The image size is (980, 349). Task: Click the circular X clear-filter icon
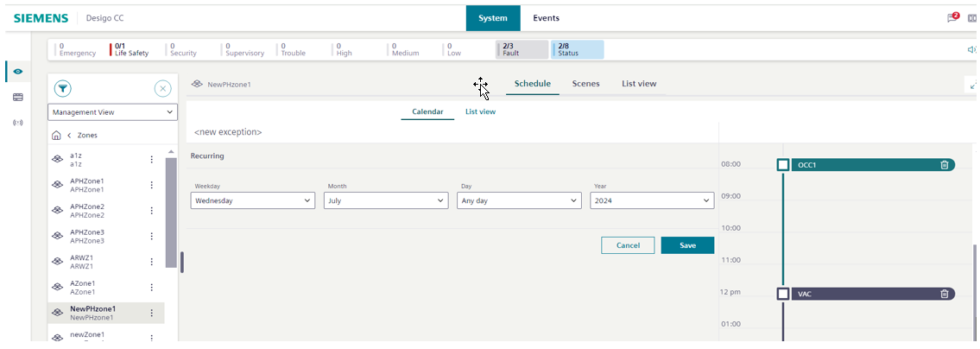(162, 88)
